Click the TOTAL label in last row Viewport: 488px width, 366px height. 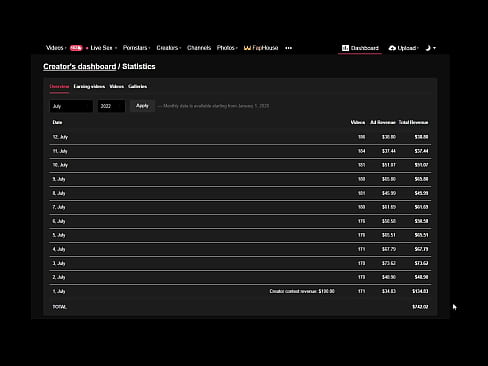(60, 307)
